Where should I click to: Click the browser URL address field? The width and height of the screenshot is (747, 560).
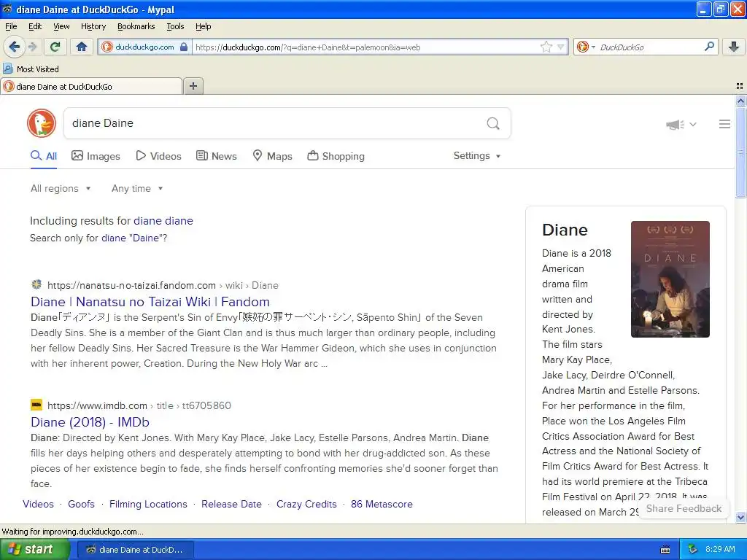[x=365, y=47]
